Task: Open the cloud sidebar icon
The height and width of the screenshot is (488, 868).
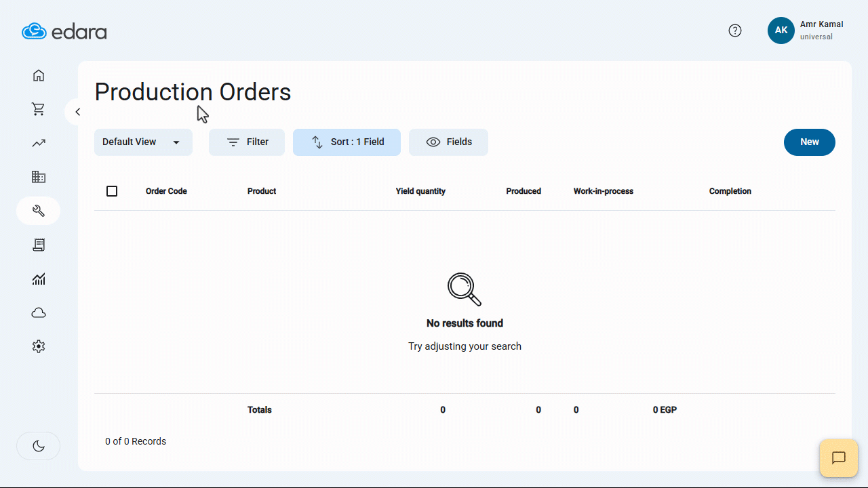Action: pyautogui.click(x=39, y=312)
